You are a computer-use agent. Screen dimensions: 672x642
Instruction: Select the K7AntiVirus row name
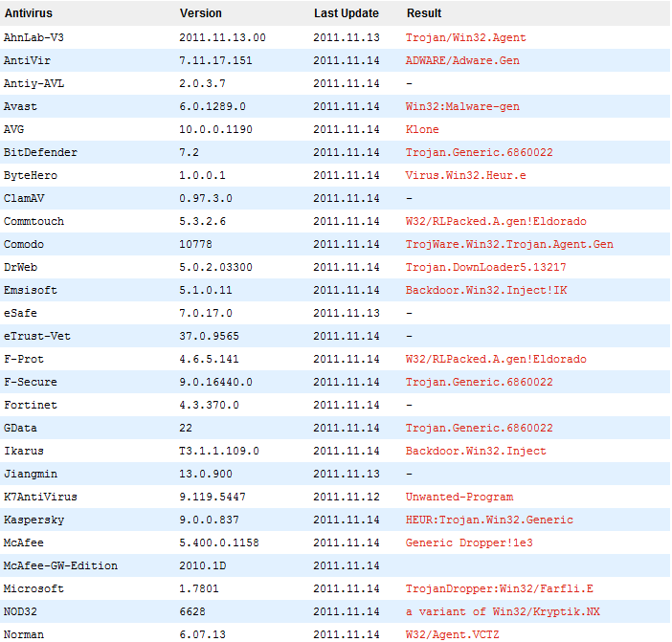40,498
